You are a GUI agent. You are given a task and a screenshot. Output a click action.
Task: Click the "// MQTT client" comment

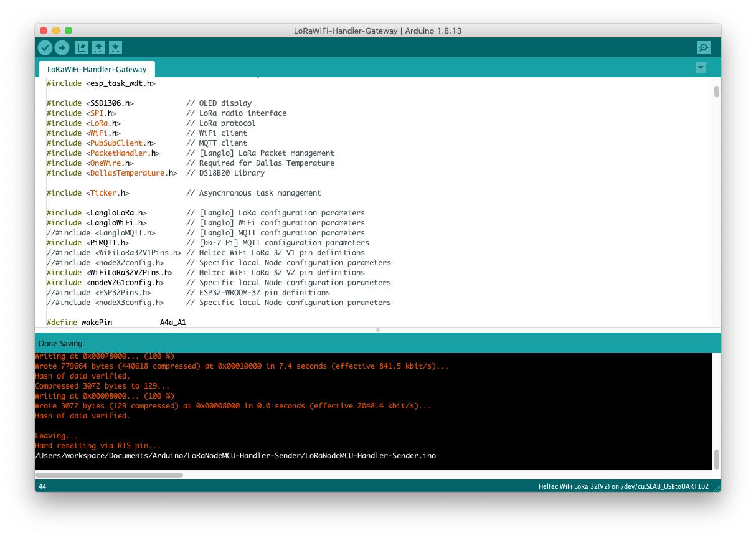click(217, 143)
